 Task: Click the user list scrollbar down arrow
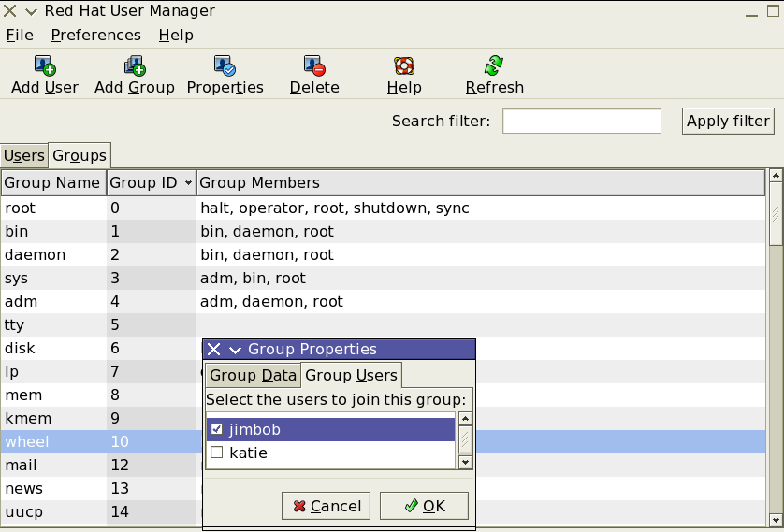465,462
